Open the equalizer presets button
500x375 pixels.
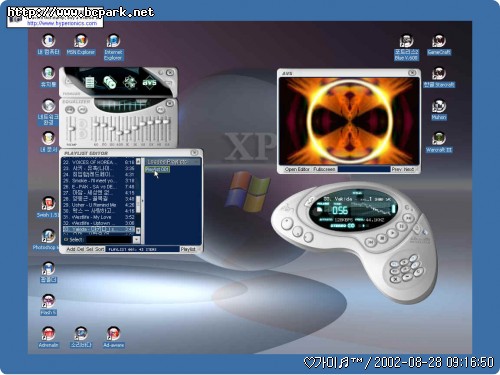tap(161, 109)
